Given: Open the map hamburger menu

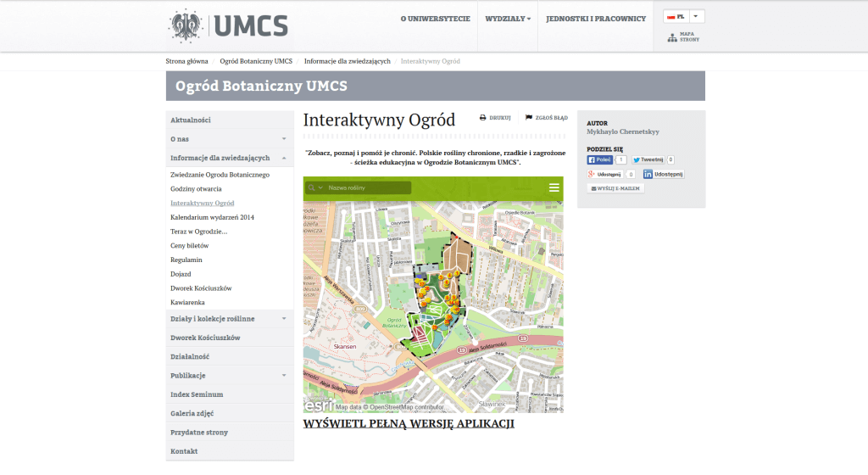Looking at the screenshot, I should 554,187.
